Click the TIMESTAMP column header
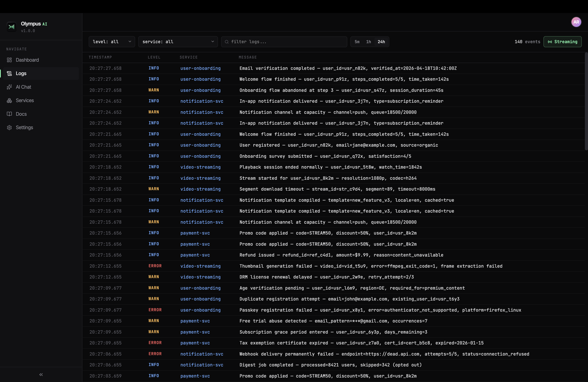Image resolution: width=588 pixels, height=382 pixels. 100,57
